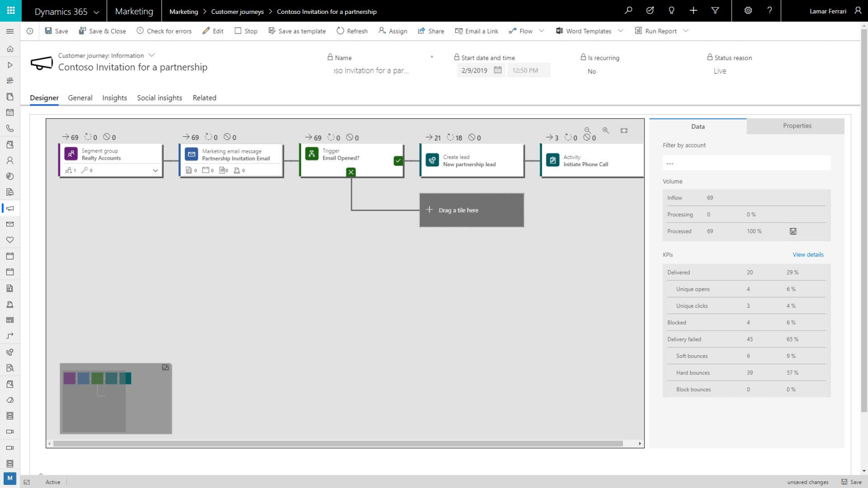The width and height of the screenshot is (868, 488).
Task: Open the app launcher waffle icon
Action: [x=11, y=10]
